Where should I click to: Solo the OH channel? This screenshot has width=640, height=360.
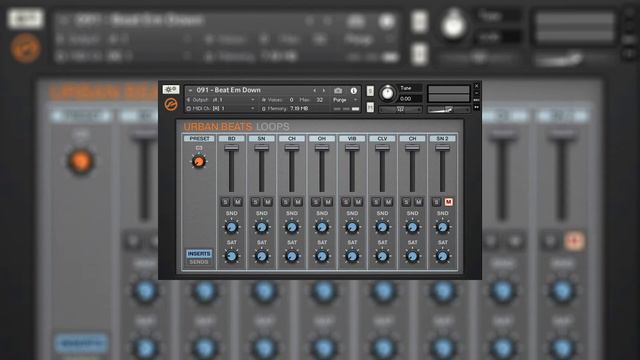(316, 202)
